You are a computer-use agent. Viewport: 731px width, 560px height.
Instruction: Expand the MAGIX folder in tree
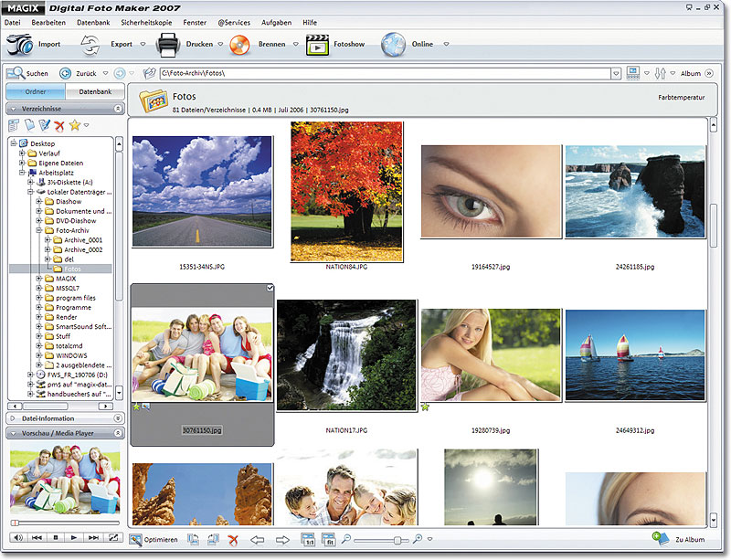click(39, 279)
